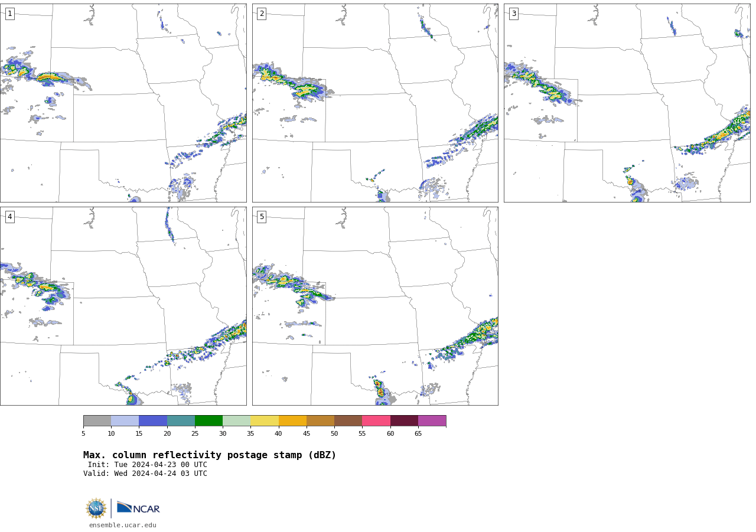The height and width of the screenshot is (532, 756).
Task: Click the Valid: Wed 2024-04-24 03 UTC text
Action: click(x=145, y=474)
